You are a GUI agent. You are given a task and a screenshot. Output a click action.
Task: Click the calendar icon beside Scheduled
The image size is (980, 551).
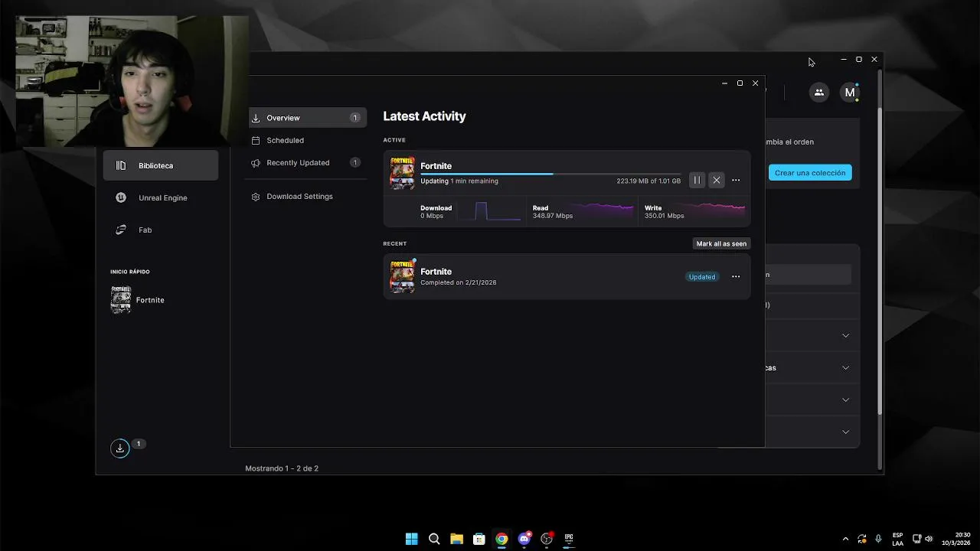click(x=256, y=140)
